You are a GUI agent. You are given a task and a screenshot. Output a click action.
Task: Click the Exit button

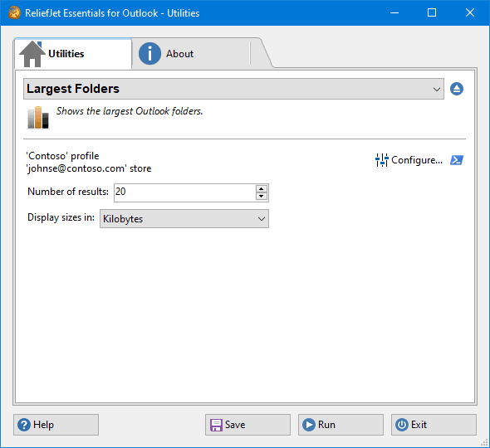434,425
